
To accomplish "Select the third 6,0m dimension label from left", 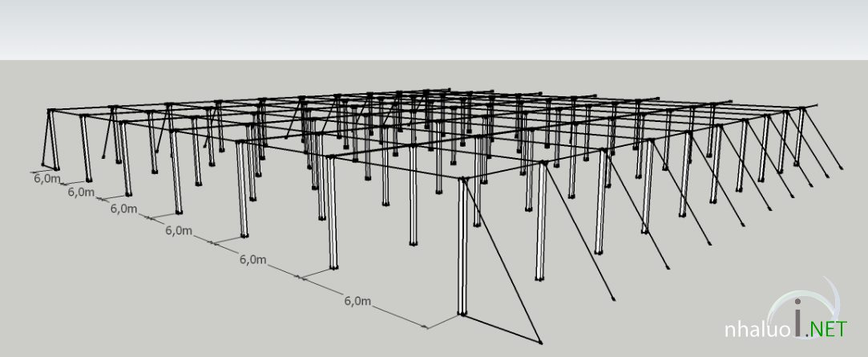I will (x=123, y=209).
